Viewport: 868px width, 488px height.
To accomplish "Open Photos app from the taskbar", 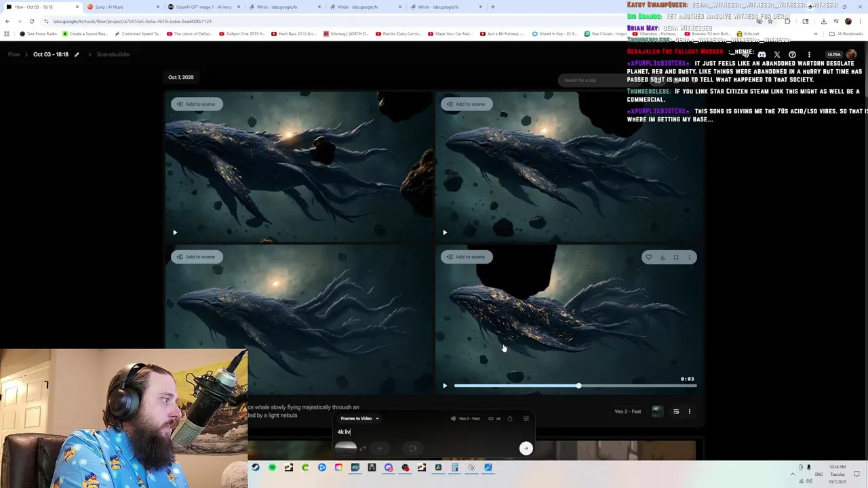I will 488,467.
